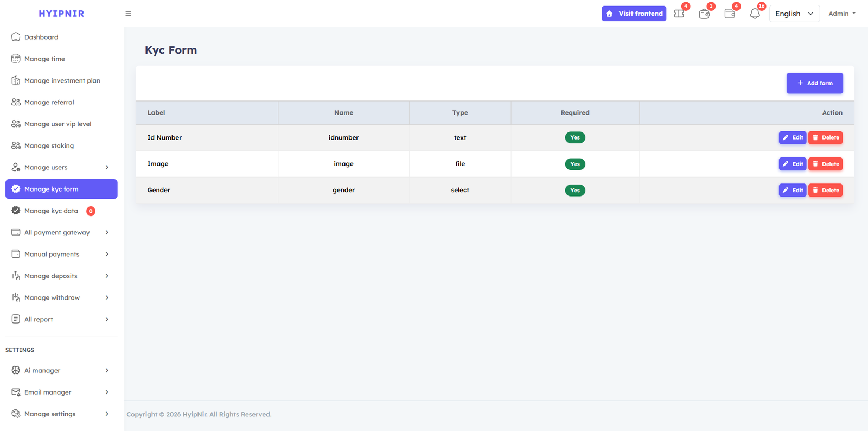Click the Email manager envelope icon
868x431 pixels.
(16, 392)
